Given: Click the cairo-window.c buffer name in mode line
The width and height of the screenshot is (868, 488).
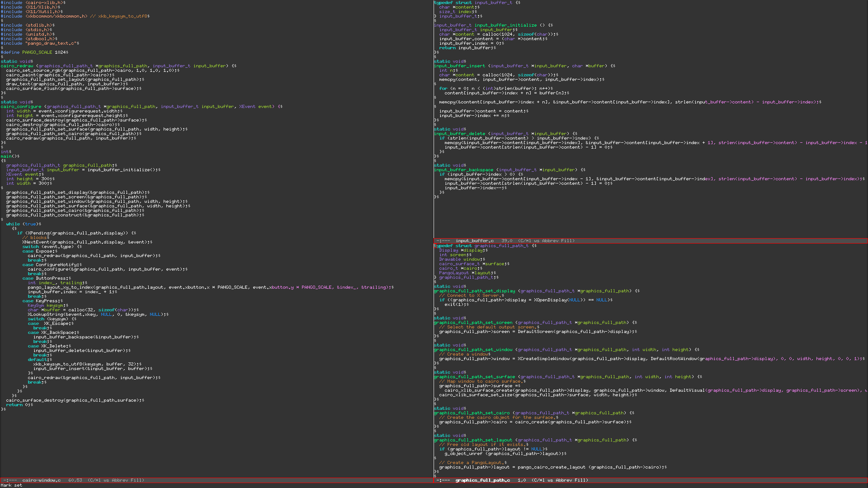Looking at the screenshot, I should [x=41, y=480].
